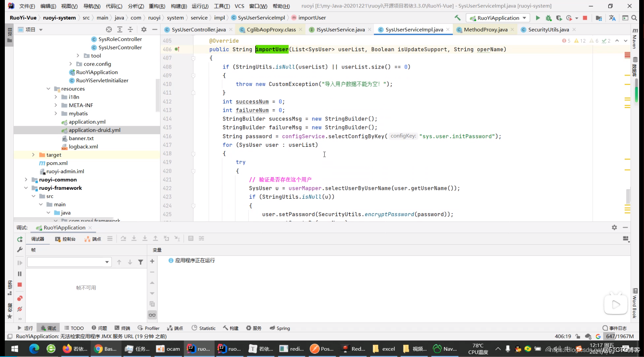The height and width of the screenshot is (357, 644).
Task: Add a new watch with the plus icon
Action: point(152,261)
